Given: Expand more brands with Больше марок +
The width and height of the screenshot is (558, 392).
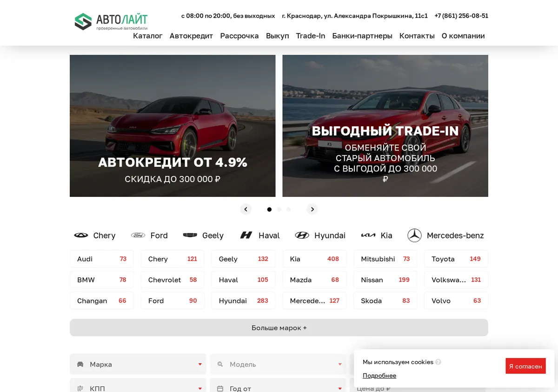Looking at the screenshot, I should point(279,327).
